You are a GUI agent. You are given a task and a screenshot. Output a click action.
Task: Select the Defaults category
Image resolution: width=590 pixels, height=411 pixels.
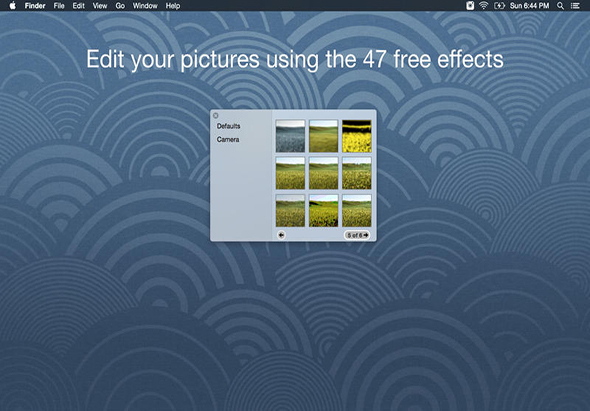[x=228, y=126]
